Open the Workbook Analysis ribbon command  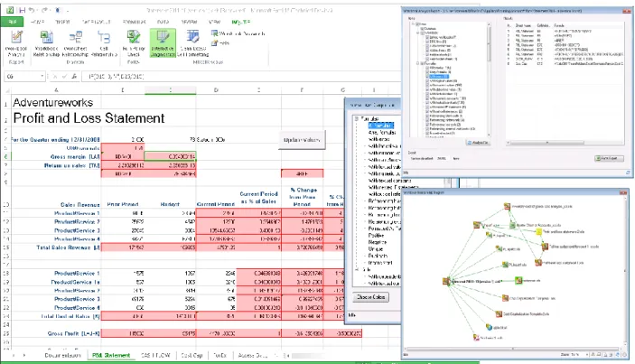coord(16,43)
